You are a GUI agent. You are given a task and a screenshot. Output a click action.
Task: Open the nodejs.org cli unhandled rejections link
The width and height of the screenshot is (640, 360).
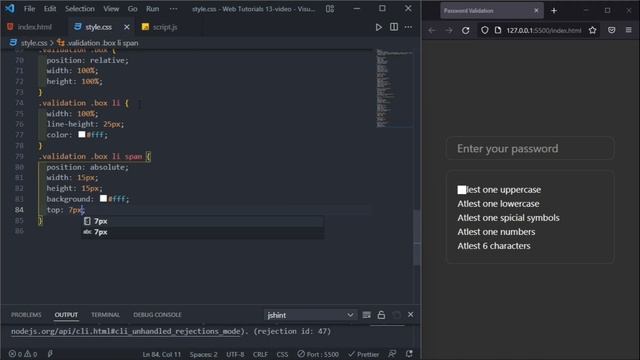point(125,331)
